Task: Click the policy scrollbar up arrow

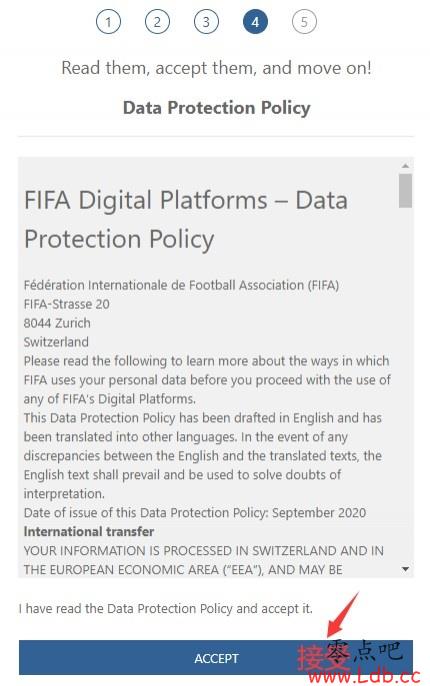Action: point(406,166)
